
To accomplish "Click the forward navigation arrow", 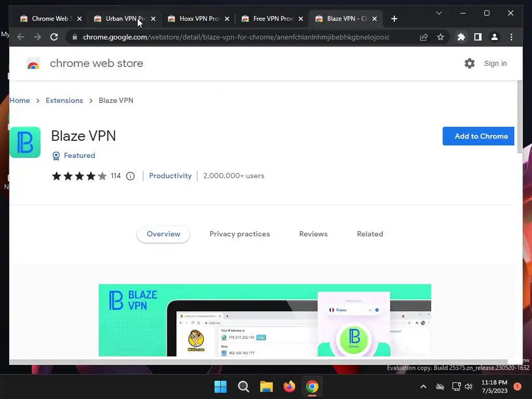I will pyautogui.click(x=37, y=37).
